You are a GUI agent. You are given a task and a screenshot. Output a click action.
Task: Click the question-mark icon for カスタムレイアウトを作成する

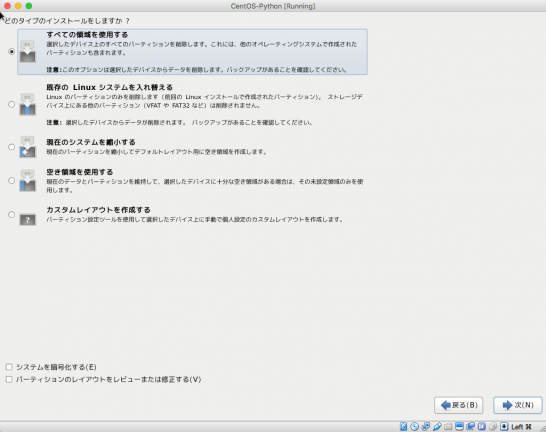28,219
